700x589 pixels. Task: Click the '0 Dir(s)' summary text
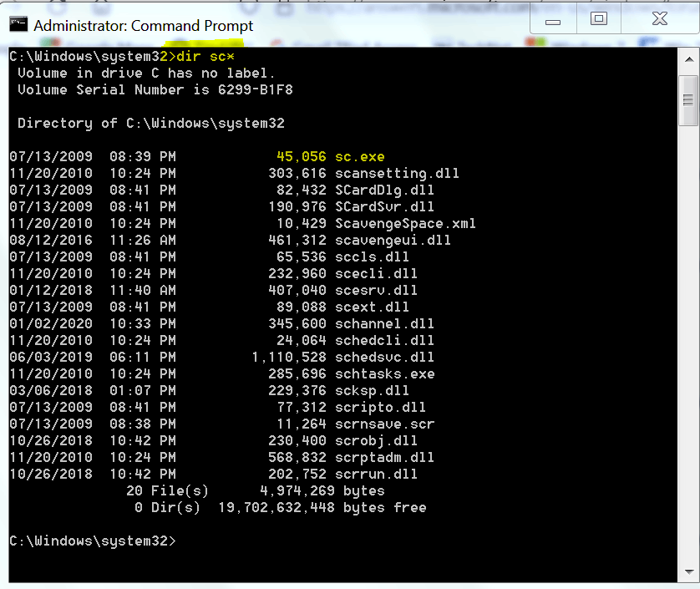pos(167,508)
